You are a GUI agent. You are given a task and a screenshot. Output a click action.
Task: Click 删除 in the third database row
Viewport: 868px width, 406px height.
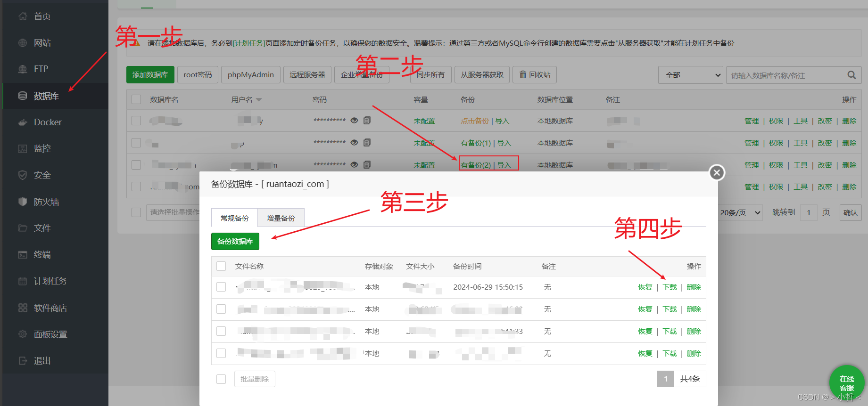(849, 165)
